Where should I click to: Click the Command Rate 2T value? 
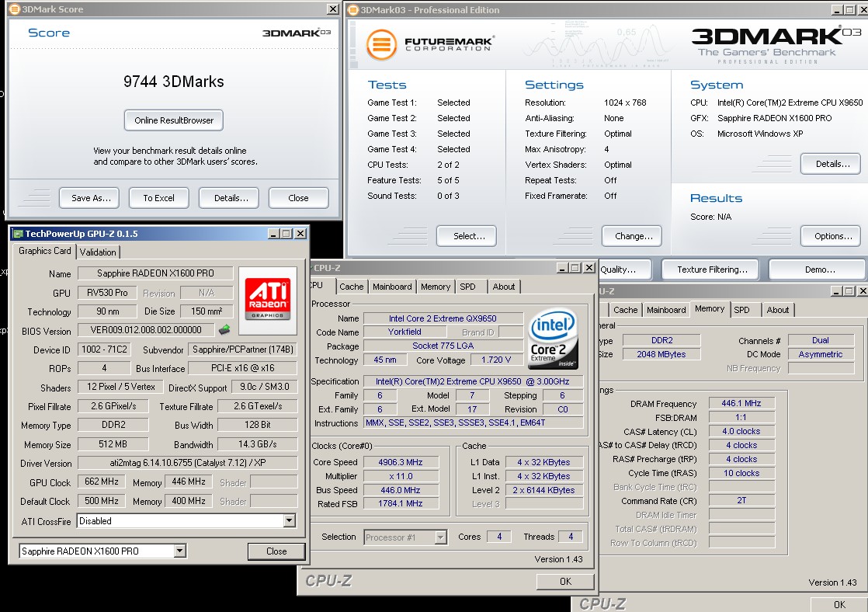pos(741,501)
